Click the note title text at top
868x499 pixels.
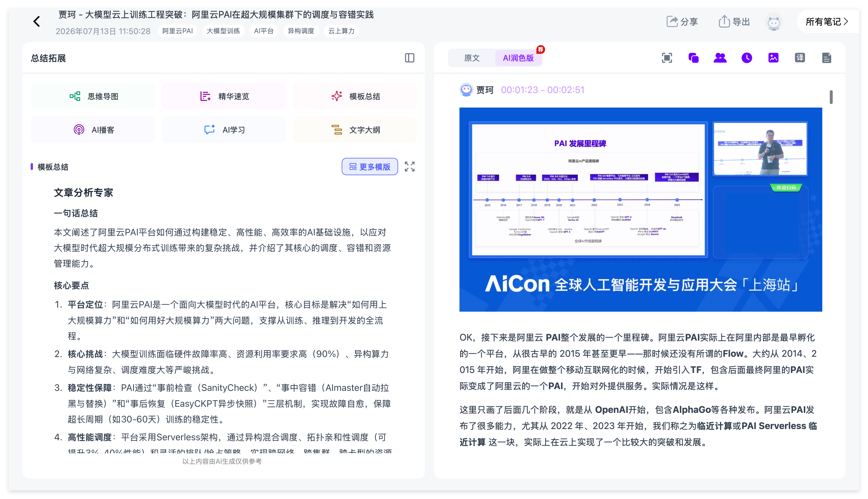click(216, 14)
